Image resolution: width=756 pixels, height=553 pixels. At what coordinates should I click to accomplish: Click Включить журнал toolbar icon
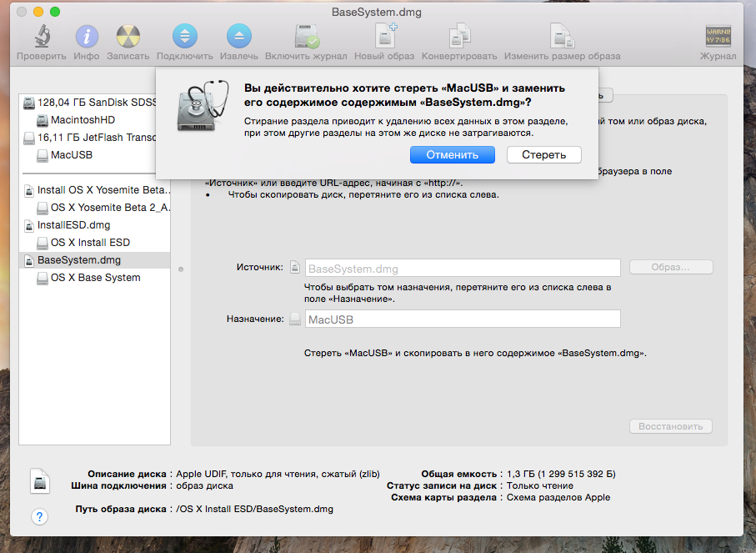click(x=306, y=38)
